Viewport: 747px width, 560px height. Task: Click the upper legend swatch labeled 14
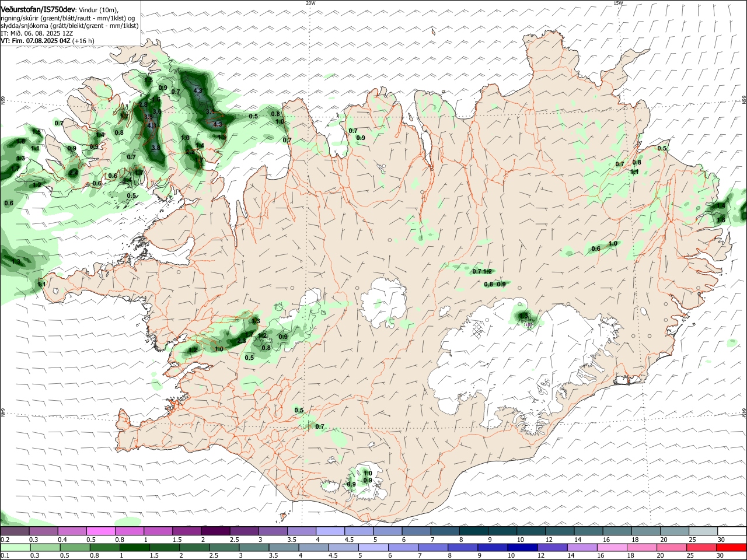tap(589, 531)
